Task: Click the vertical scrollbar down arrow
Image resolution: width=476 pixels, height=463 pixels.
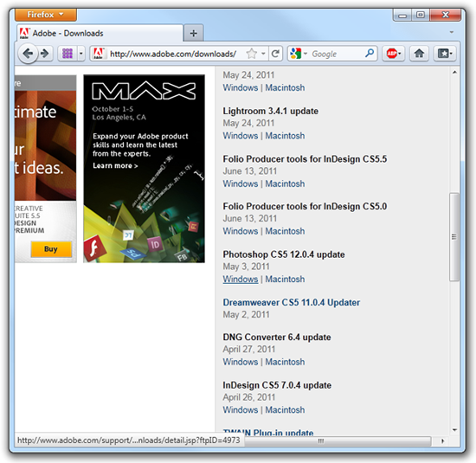Action: point(454,429)
